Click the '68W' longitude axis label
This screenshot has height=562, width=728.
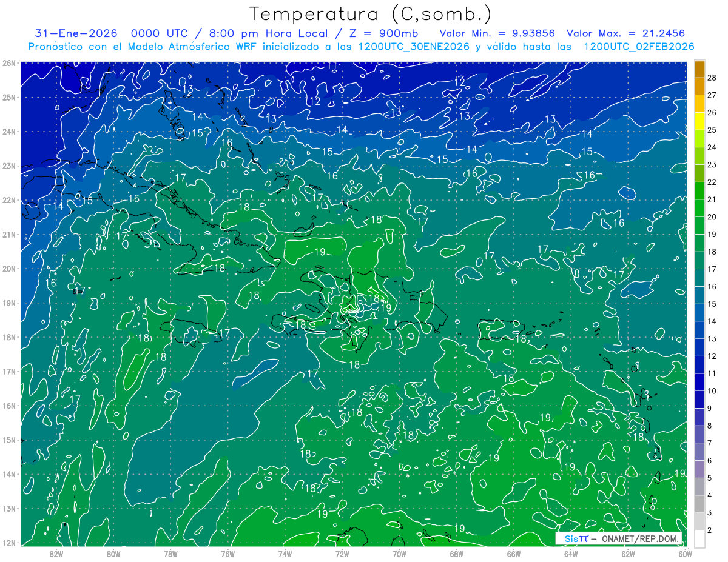pos(457,554)
